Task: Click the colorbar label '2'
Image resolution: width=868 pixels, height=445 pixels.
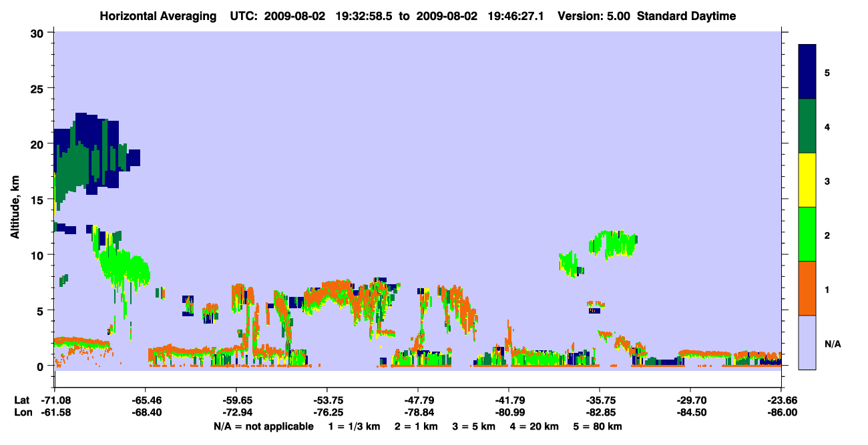Action: (x=827, y=235)
